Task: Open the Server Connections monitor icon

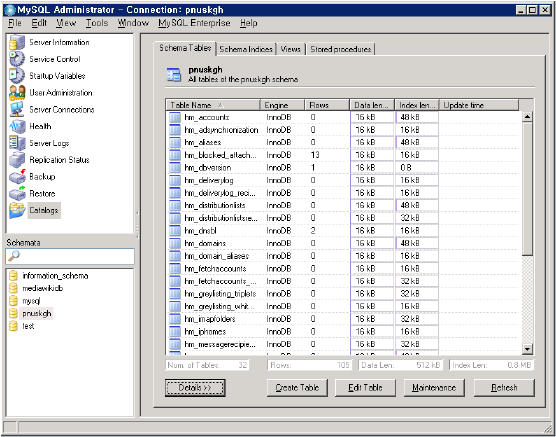Action: pyautogui.click(x=17, y=109)
